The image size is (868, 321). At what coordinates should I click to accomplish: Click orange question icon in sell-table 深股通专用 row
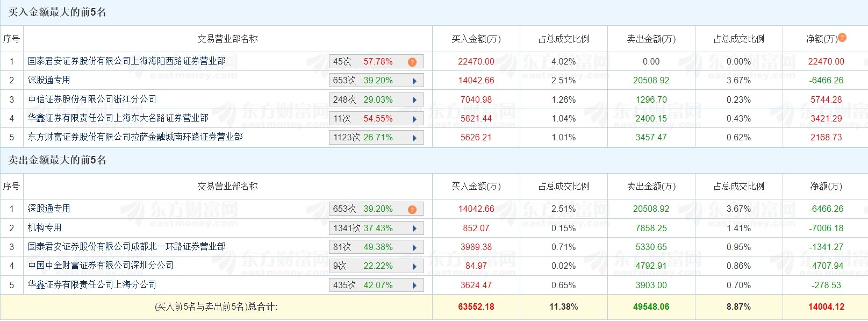click(x=412, y=210)
